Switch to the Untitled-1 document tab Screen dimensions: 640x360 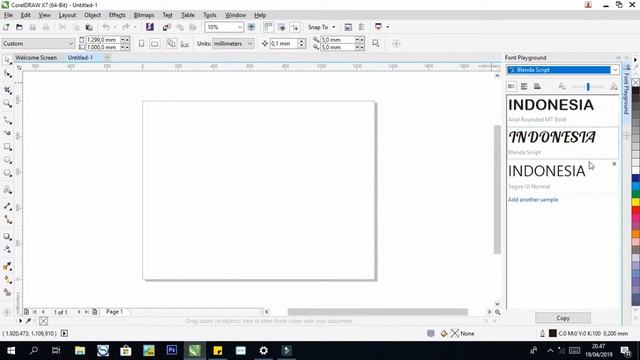click(x=80, y=58)
